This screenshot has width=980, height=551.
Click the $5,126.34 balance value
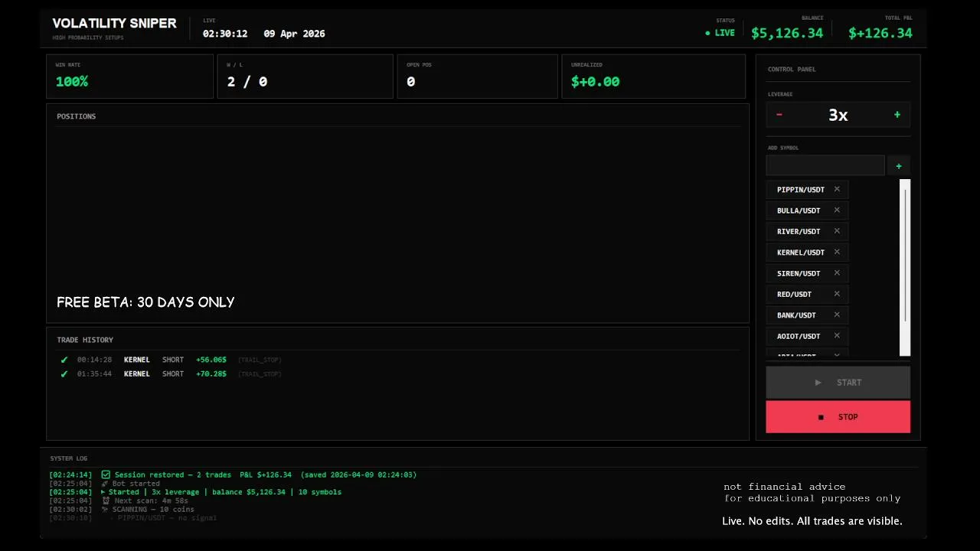(x=787, y=33)
